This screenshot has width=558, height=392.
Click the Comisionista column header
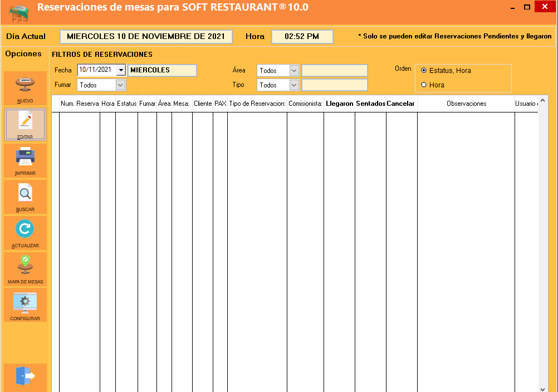pos(305,104)
